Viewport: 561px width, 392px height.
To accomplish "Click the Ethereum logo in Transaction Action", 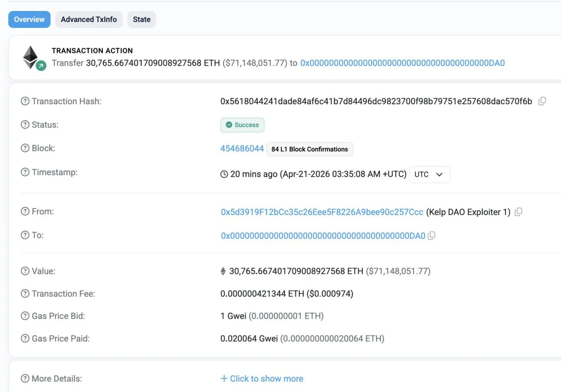I will coord(31,57).
